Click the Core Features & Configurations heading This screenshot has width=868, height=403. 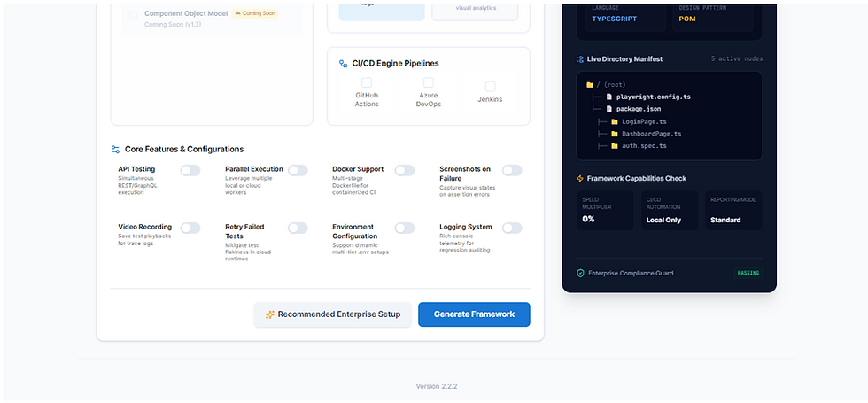click(x=184, y=150)
